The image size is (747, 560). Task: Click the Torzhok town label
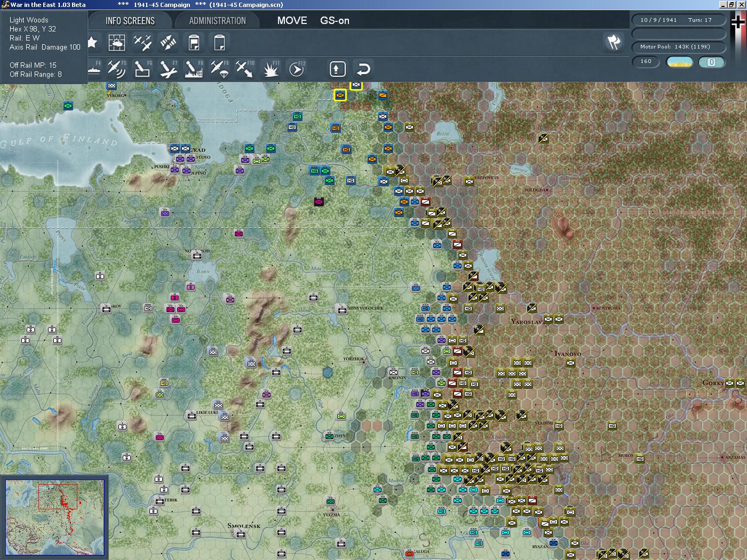pos(353,359)
